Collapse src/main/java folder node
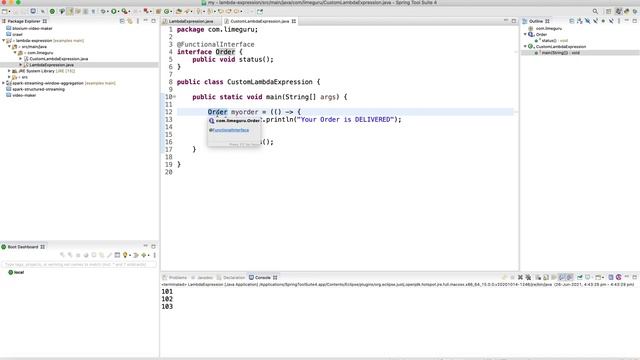 [x=9, y=47]
